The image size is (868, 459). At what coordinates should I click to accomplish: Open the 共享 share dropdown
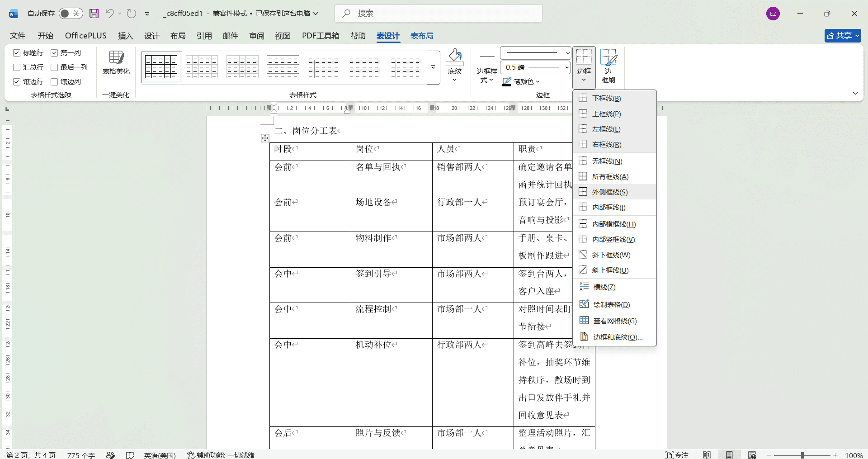(843, 36)
